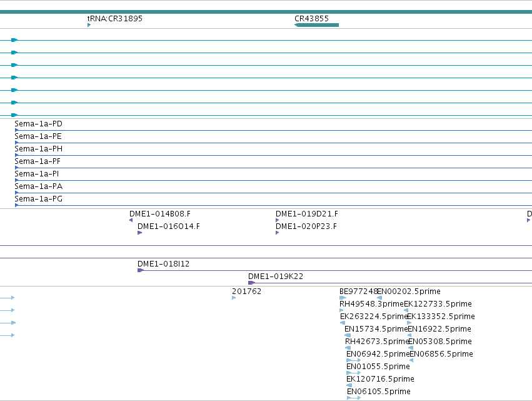
Task: Click the DME1-019K22 clone start glyph
Action: [x=251, y=283]
